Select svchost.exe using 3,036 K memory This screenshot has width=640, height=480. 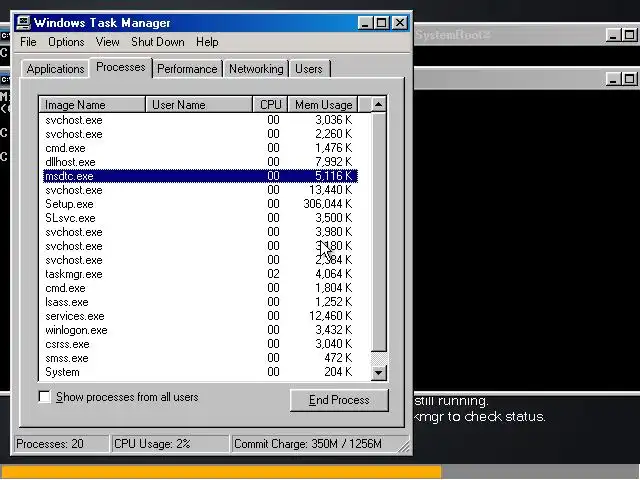[x=200, y=120]
